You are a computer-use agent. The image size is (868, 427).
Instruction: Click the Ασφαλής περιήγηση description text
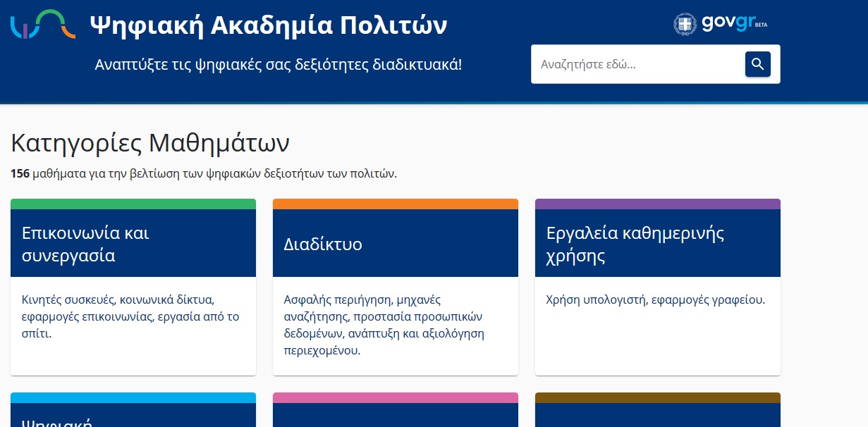click(x=384, y=325)
